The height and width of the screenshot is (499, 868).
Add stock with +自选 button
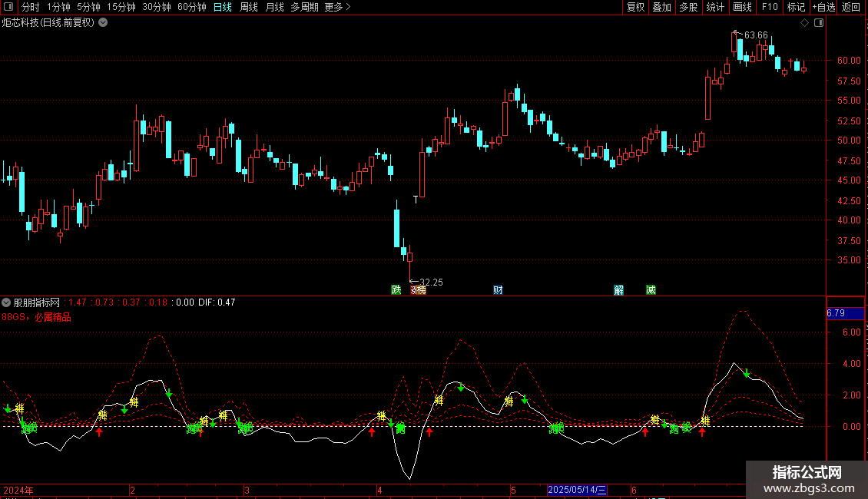pyautogui.click(x=823, y=7)
